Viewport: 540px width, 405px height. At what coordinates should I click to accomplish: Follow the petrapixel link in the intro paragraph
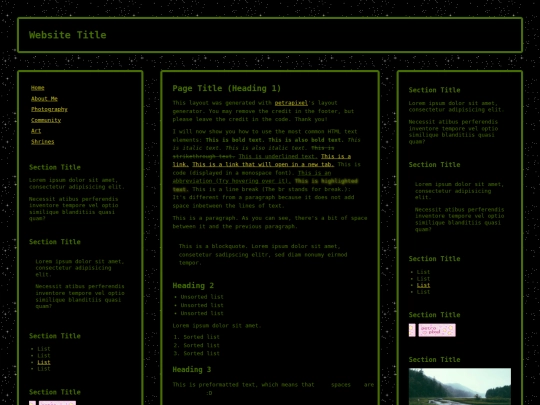(291, 103)
